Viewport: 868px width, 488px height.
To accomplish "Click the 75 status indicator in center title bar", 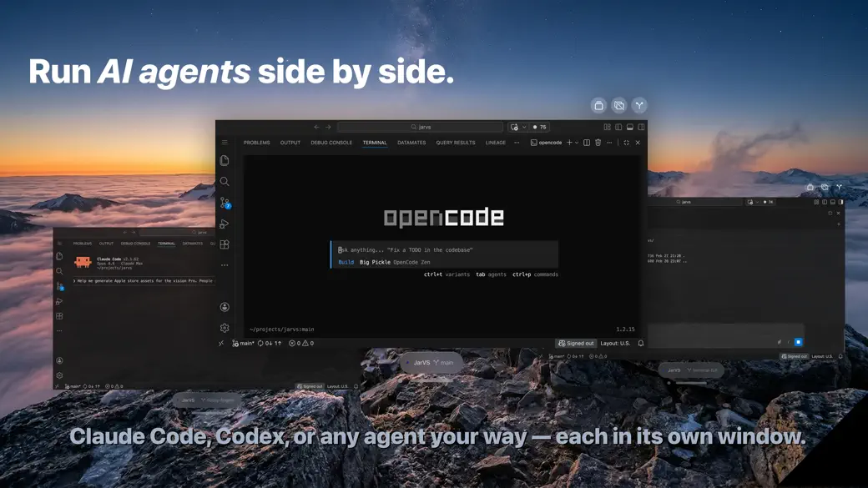I will click(x=540, y=128).
